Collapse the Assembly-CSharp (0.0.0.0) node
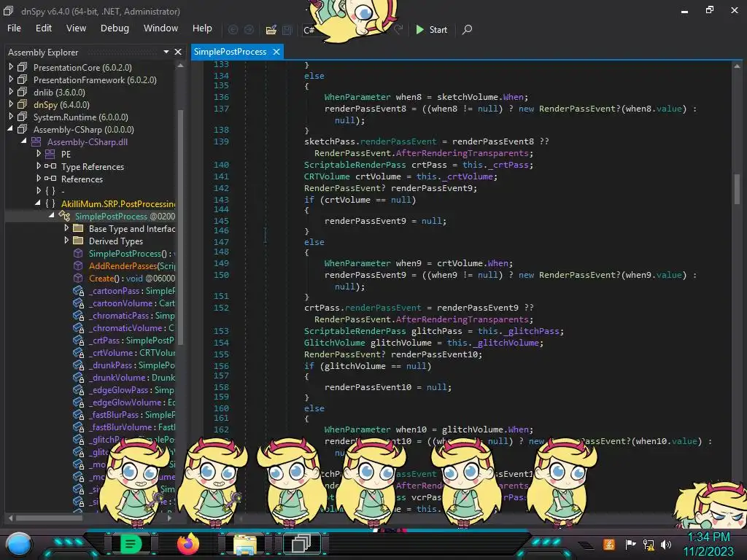 [x=10, y=129]
